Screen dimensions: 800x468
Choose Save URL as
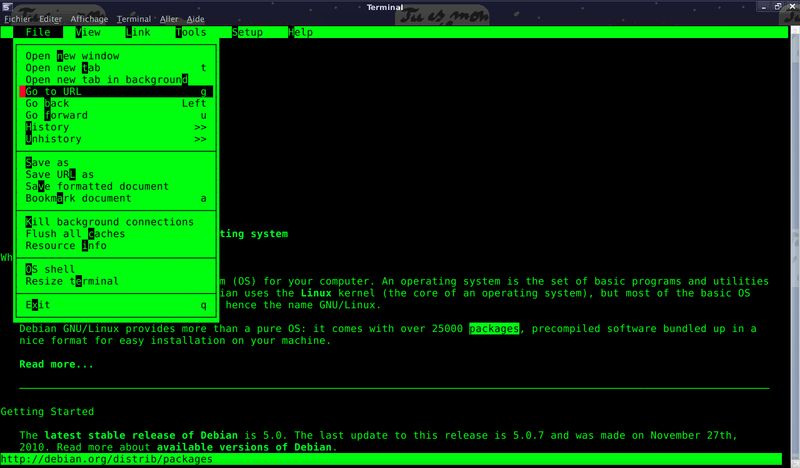coord(116,175)
